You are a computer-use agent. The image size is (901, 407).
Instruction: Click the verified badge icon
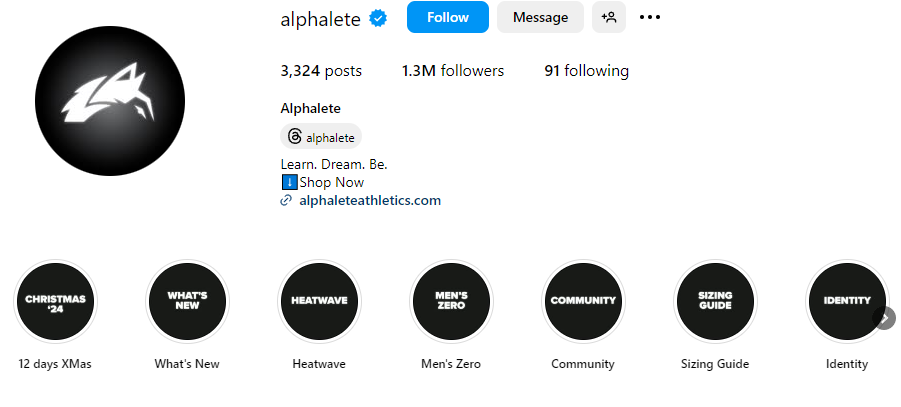coord(379,18)
